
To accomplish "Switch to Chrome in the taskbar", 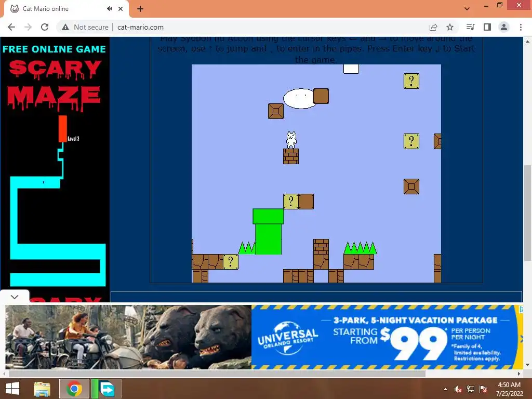I will click(74, 389).
